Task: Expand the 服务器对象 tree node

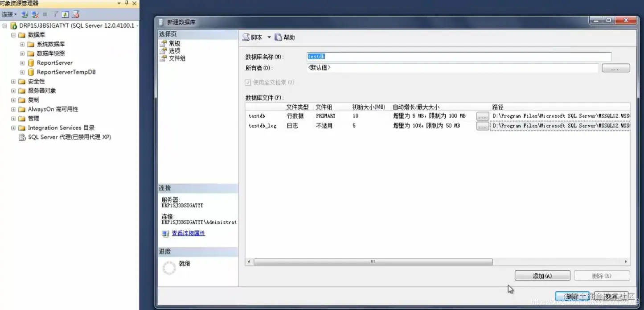Action: click(x=13, y=91)
